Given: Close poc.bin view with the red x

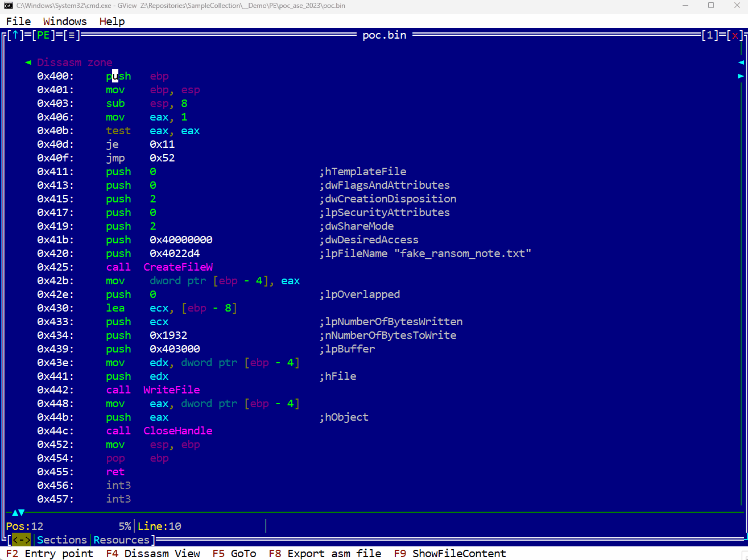Looking at the screenshot, I should pos(735,35).
